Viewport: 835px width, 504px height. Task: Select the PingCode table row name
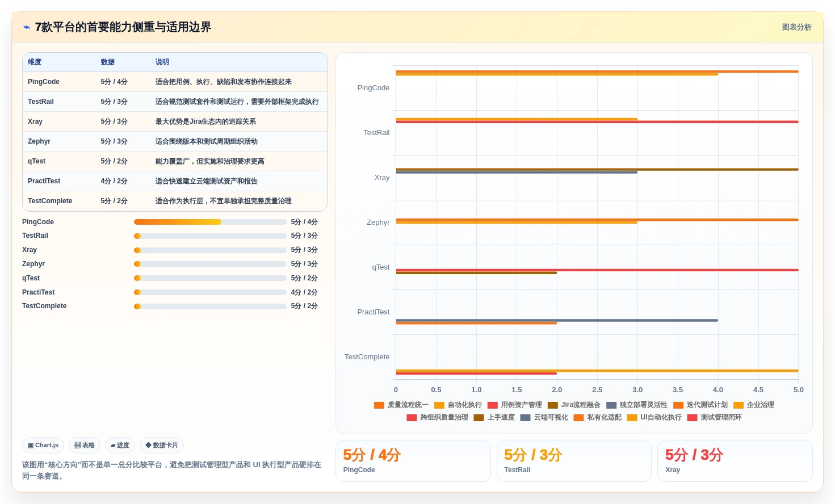pos(44,82)
